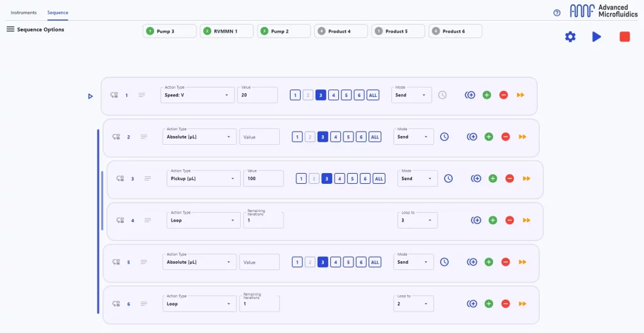Toggle device 6 in step 2
The width and height of the screenshot is (644, 333).
pos(361,137)
